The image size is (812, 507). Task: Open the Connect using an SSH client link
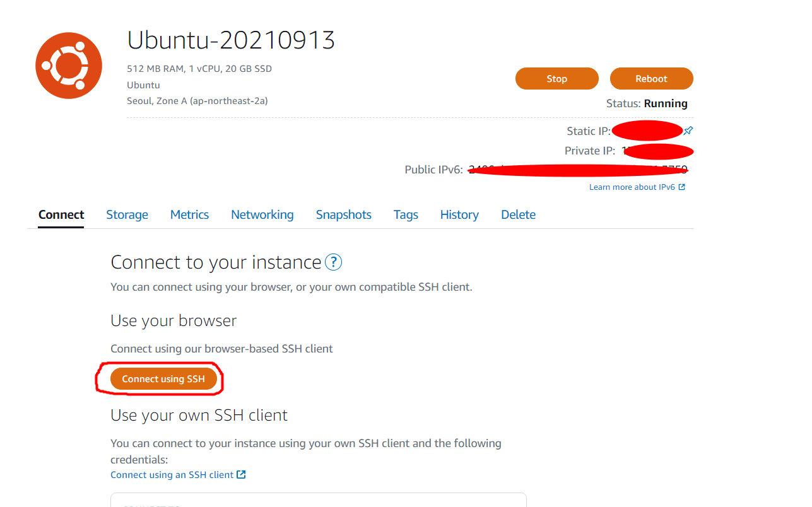(178, 475)
